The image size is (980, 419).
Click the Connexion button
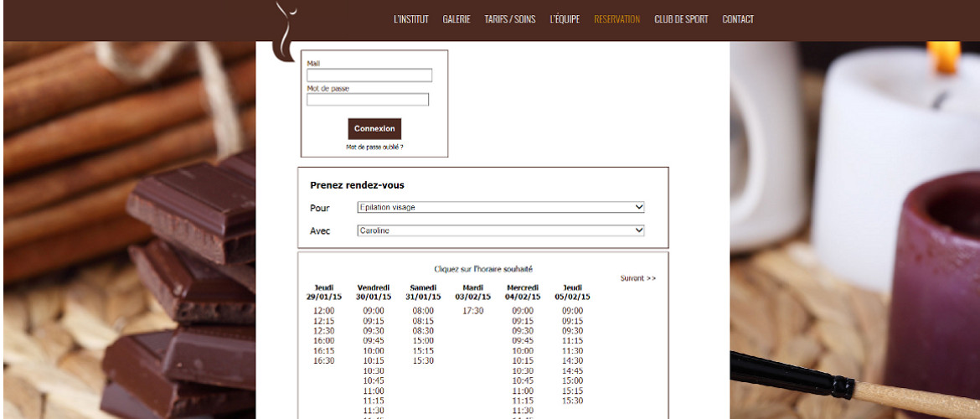374,129
